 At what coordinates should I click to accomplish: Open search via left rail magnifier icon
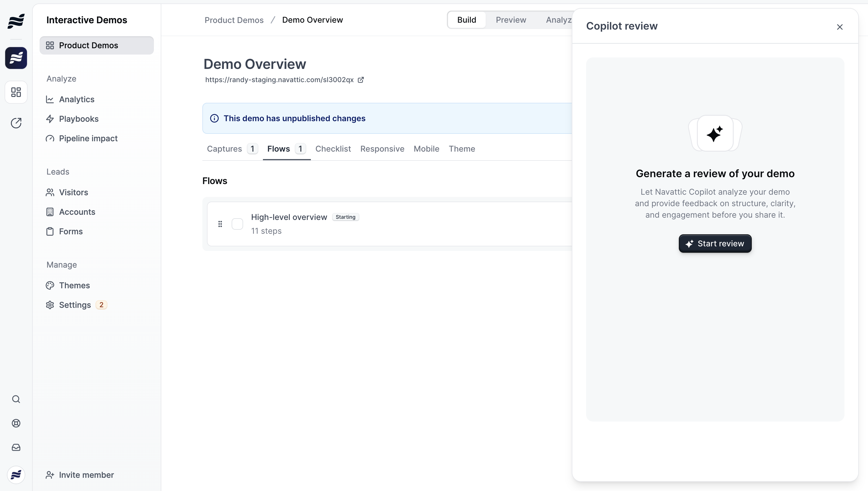point(16,399)
